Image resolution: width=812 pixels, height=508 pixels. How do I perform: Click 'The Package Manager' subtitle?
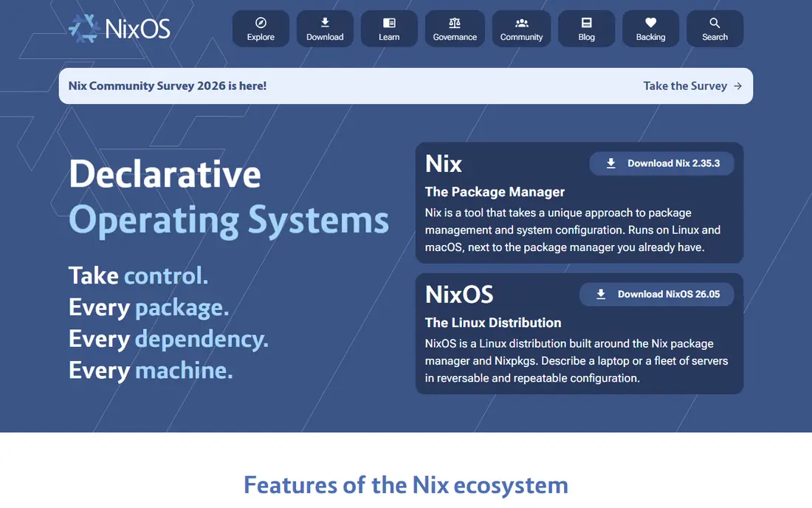coord(495,191)
